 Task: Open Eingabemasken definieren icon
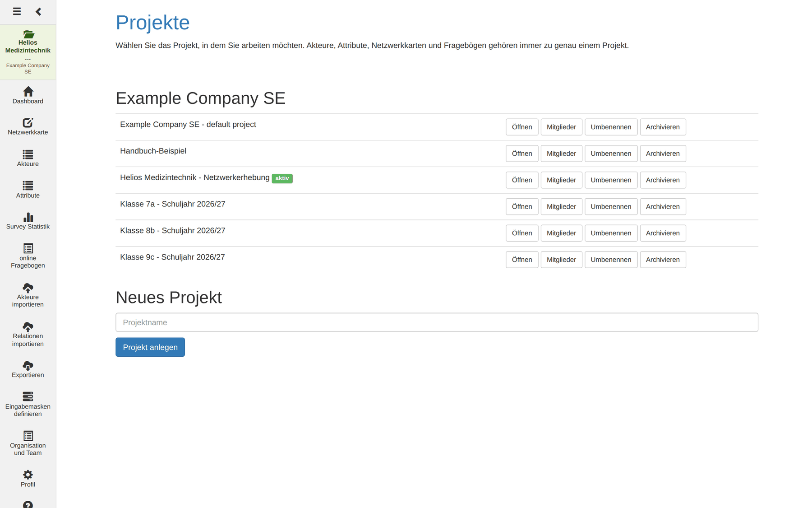28,396
